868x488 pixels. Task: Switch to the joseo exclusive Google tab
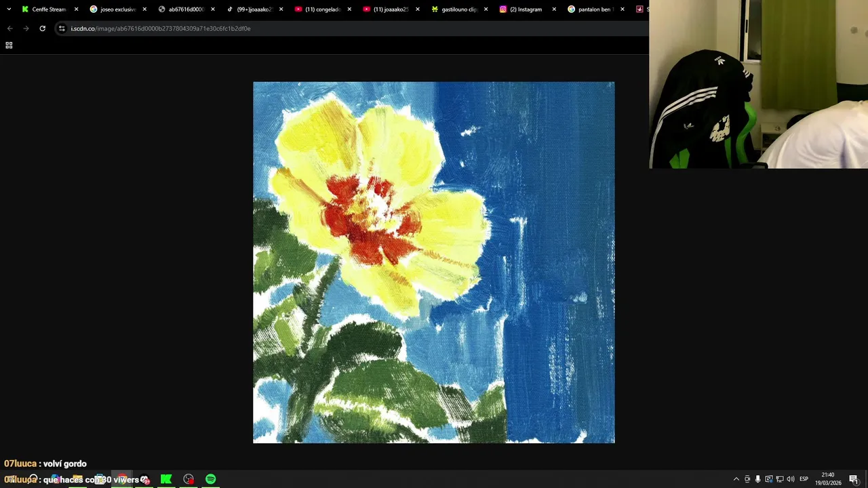click(x=117, y=9)
